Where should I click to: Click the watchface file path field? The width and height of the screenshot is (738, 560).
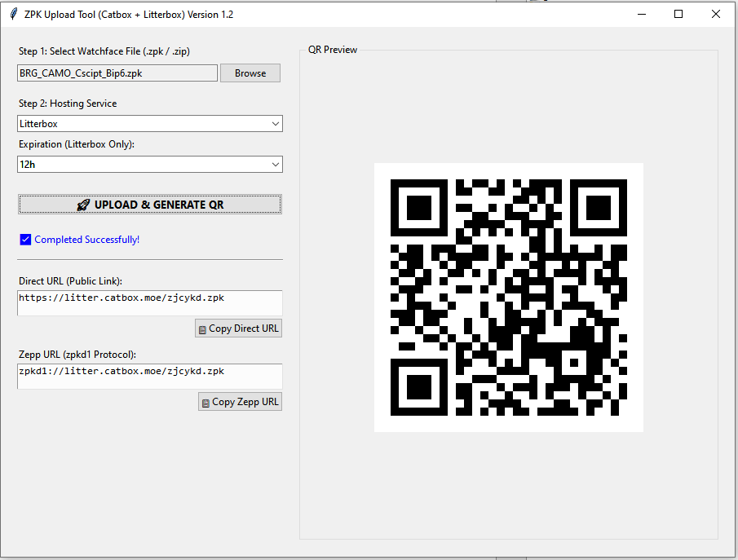click(117, 73)
